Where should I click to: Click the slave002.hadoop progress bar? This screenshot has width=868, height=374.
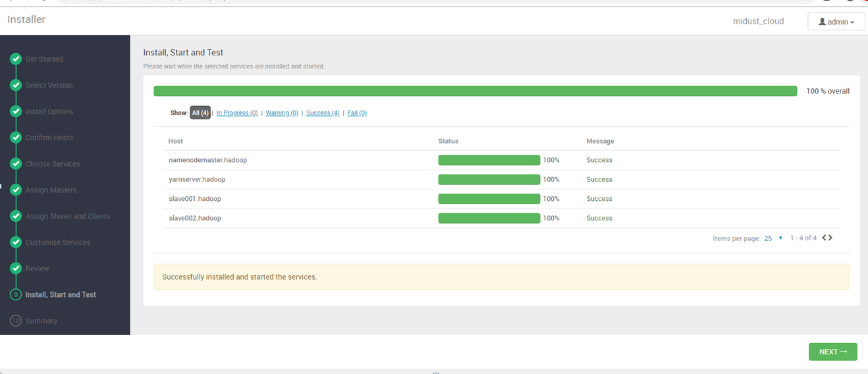pos(489,218)
